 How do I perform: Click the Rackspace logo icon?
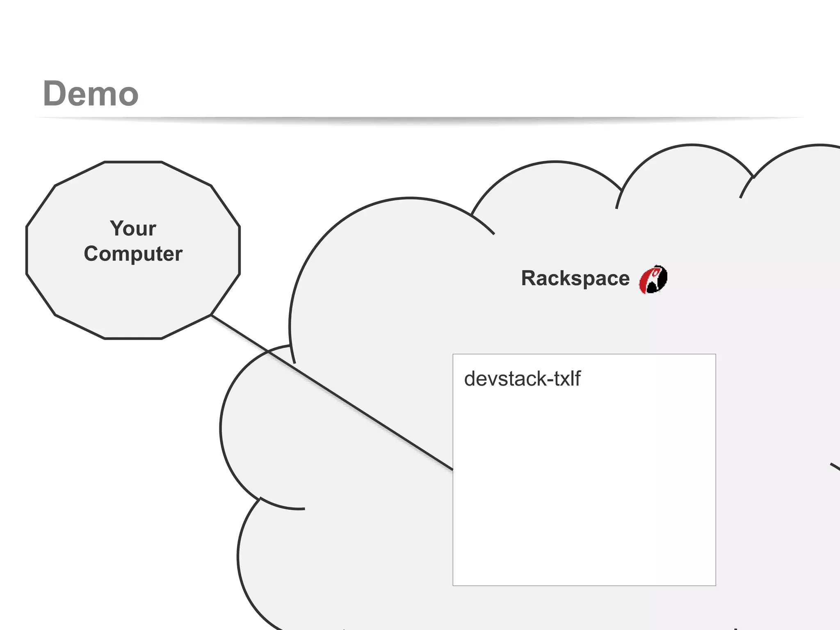click(653, 279)
